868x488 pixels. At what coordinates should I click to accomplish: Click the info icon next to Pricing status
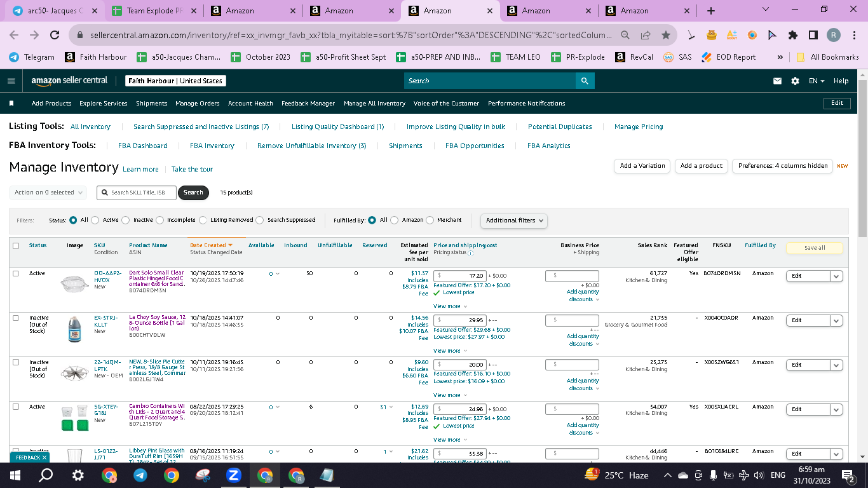pyautogui.click(x=471, y=253)
